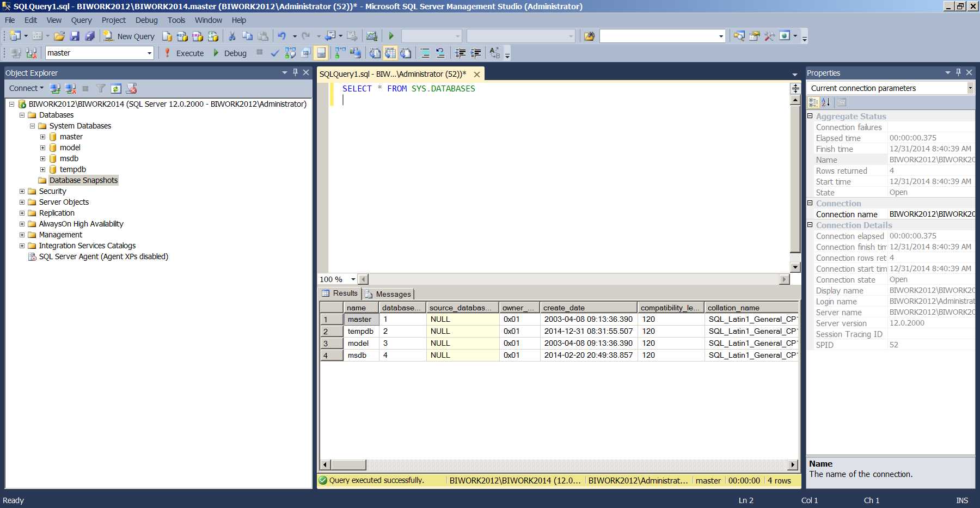Toggle Include Actual Execution Plan
The width and height of the screenshot is (980, 508).
click(x=340, y=53)
